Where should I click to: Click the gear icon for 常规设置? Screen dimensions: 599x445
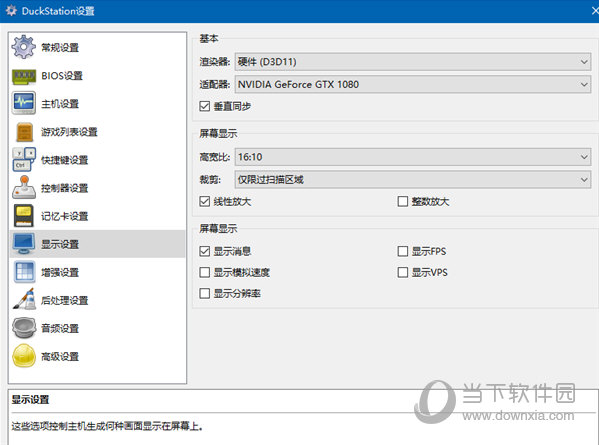24,47
